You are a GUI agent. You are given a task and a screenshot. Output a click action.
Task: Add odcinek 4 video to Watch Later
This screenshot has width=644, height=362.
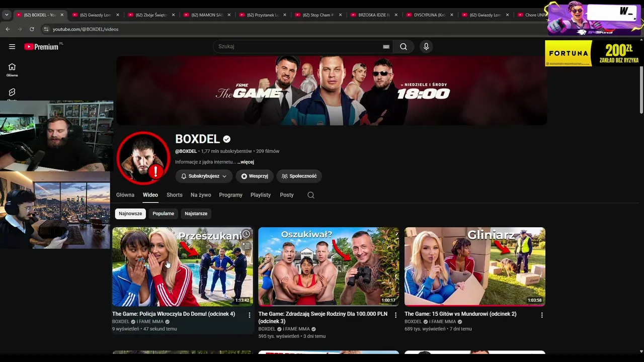246,234
